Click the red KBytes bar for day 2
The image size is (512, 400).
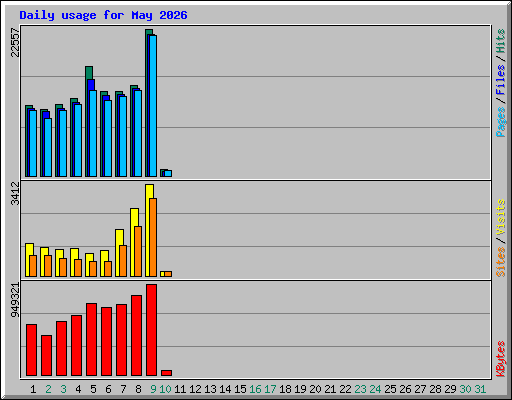(46, 356)
